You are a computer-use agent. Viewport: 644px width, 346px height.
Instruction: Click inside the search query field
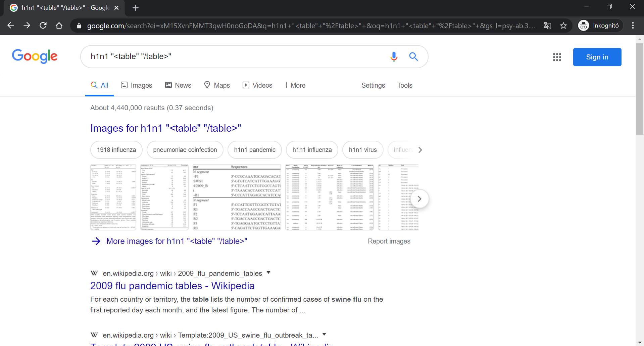[x=235, y=56]
